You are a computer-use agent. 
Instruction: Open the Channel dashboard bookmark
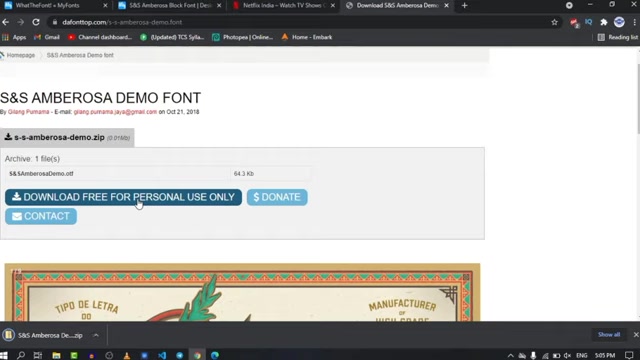(100, 37)
